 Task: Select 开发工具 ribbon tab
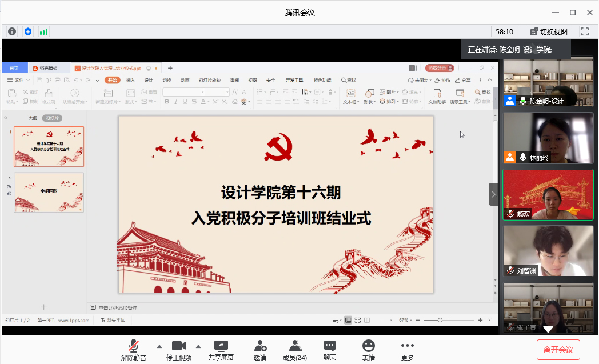click(294, 80)
